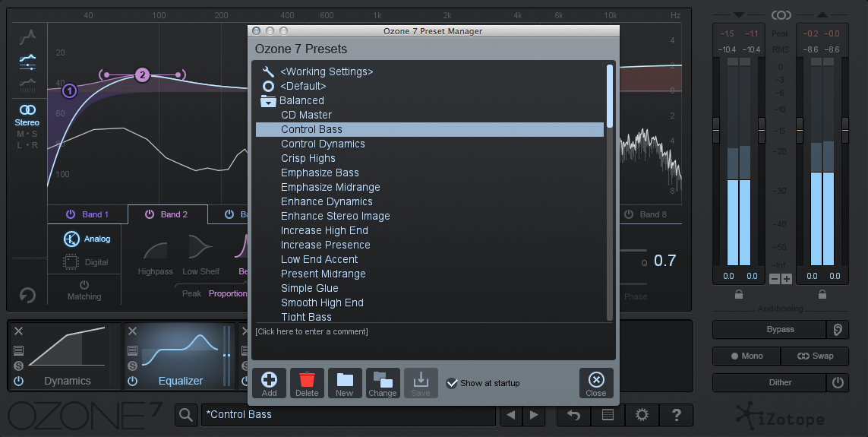Open the Dynamics module preset list icon
The height and width of the screenshot is (437, 868).
[18, 350]
